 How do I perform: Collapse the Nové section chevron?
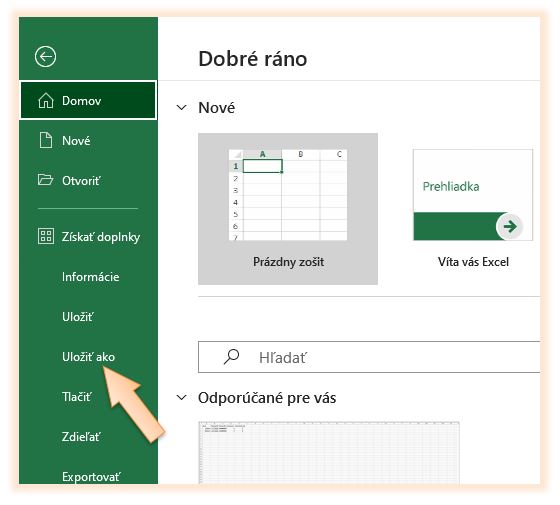[x=181, y=107]
